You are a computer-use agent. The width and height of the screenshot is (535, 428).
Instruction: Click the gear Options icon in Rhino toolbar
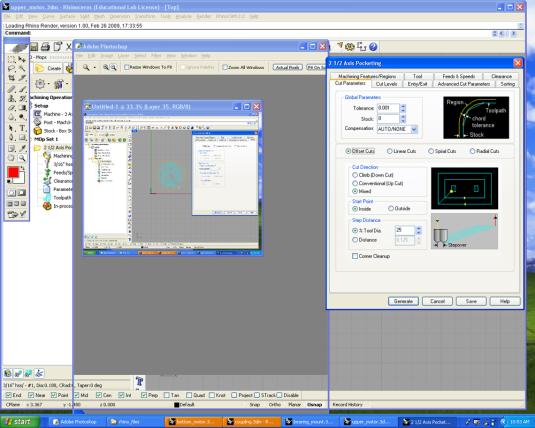pyautogui.click(x=350, y=46)
